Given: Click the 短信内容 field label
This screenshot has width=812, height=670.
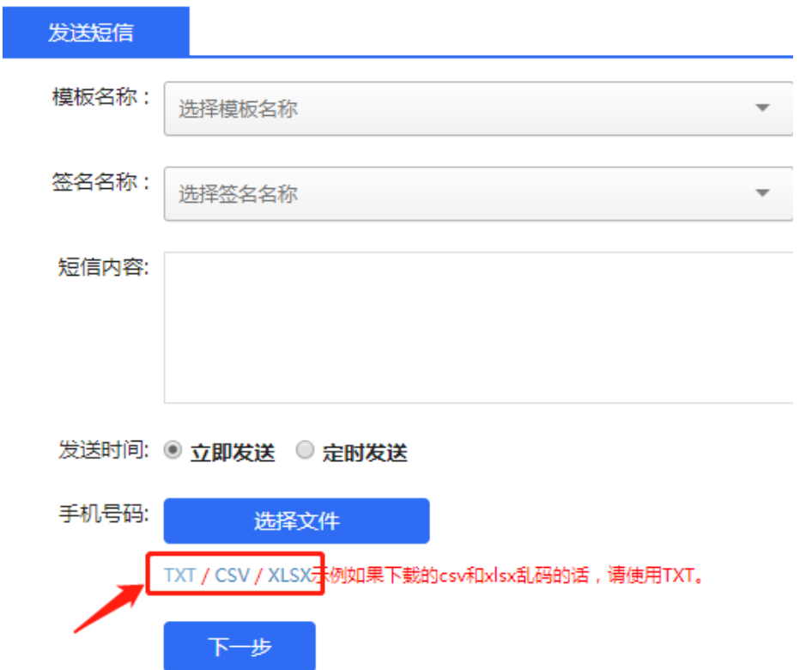Looking at the screenshot, I should pos(103,267).
